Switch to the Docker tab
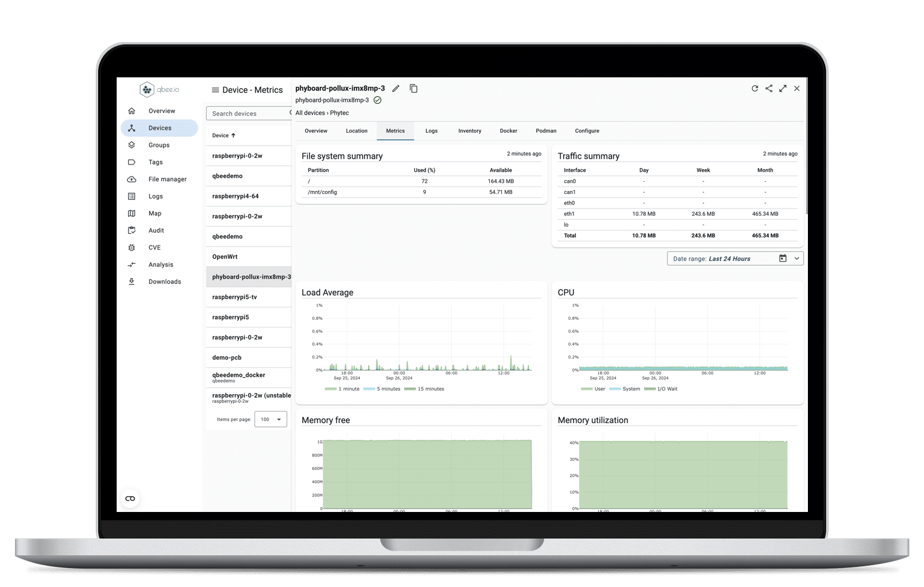Viewport: 924px width, 587px height. (508, 131)
